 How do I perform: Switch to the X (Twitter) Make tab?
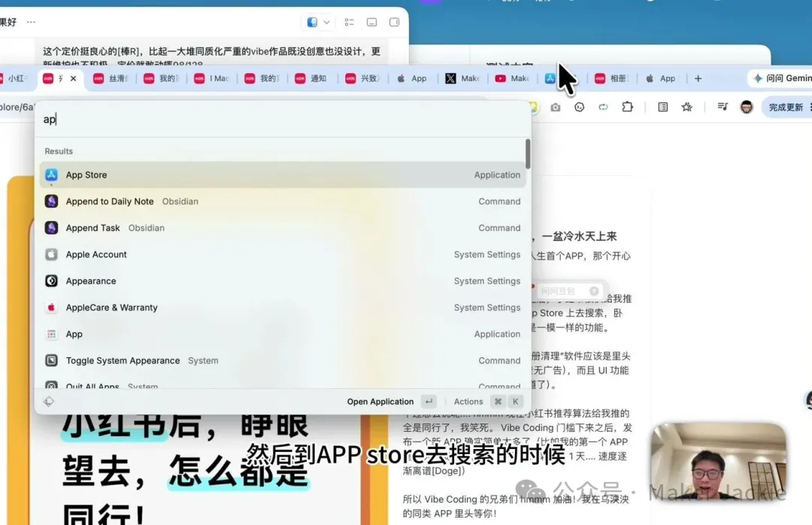463,78
